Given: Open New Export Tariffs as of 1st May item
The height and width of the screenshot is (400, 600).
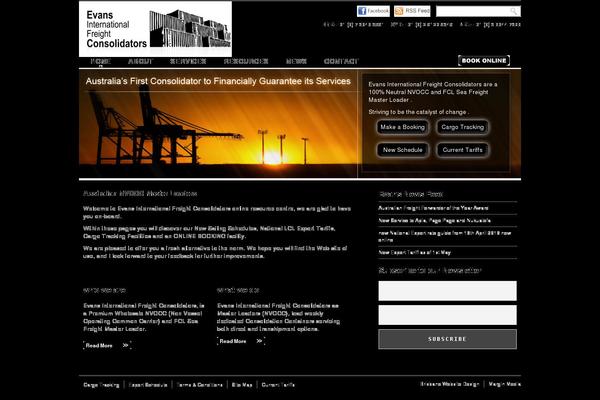Looking at the screenshot, I should tap(414, 252).
